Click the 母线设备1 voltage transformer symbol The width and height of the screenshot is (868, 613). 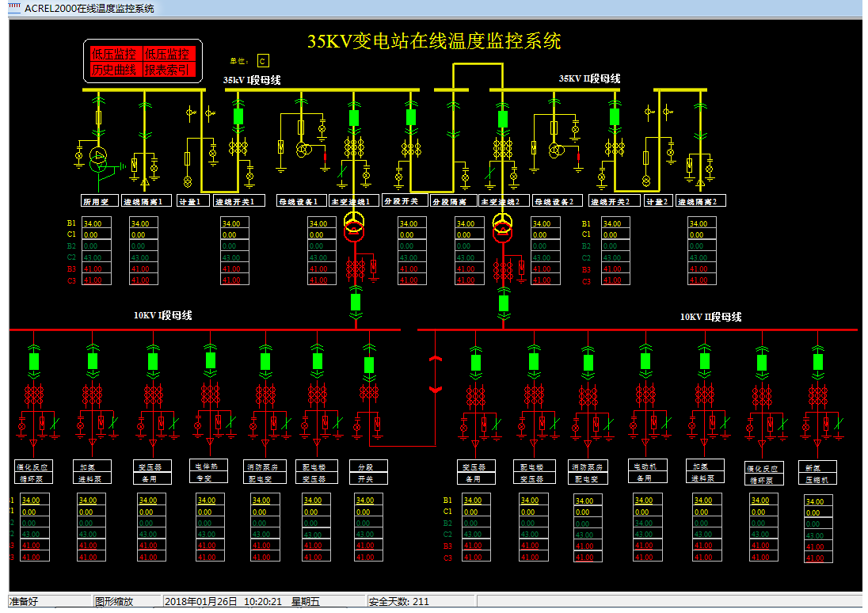pyautogui.click(x=303, y=150)
